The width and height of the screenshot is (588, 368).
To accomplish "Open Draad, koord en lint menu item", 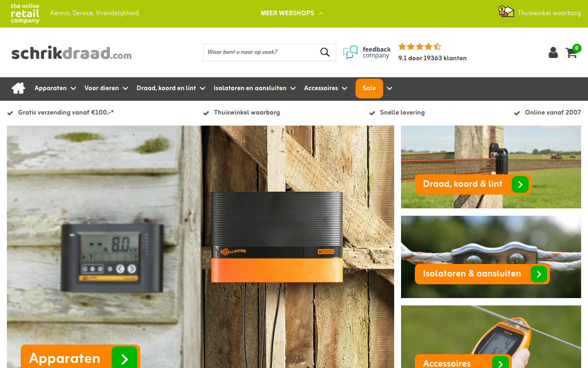I will (x=166, y=88).
